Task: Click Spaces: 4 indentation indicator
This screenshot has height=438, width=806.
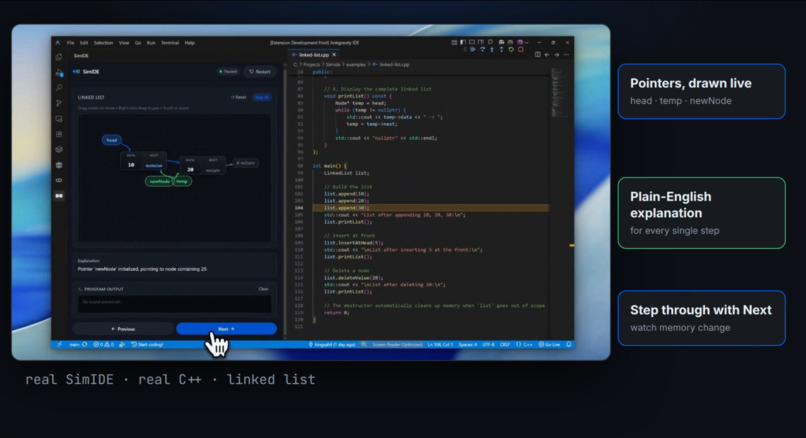Action: tap(468, 344)
